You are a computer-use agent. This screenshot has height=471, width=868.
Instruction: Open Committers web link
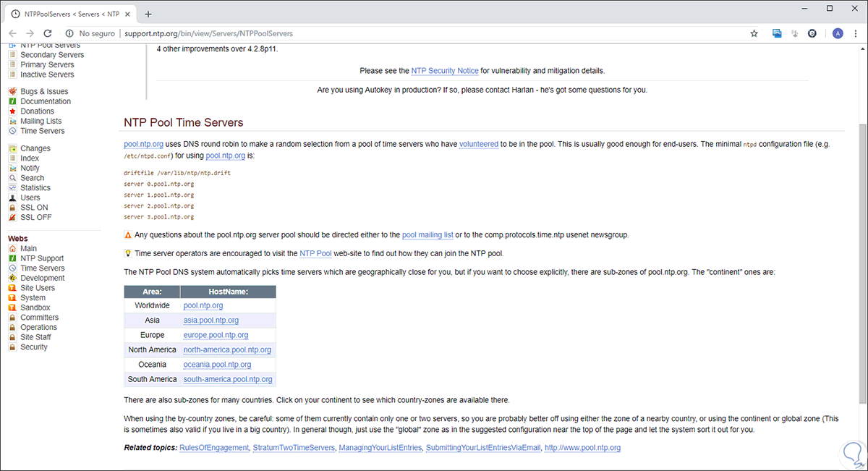tap(40, 318)
